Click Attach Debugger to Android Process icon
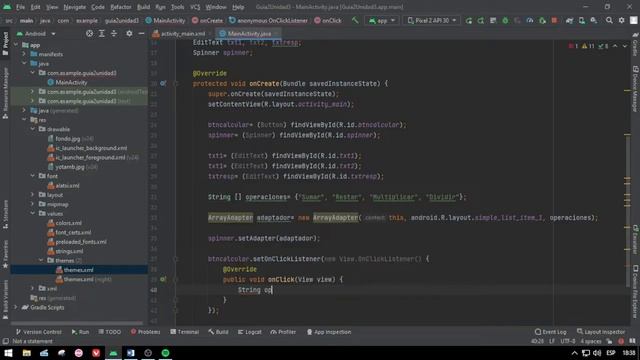Image resolution: width=640 pixels, height=360 pixels. click(x=542, y=20)
